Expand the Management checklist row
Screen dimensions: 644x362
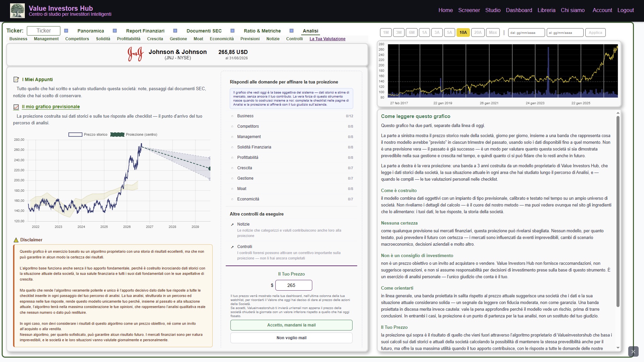[291, 137]
